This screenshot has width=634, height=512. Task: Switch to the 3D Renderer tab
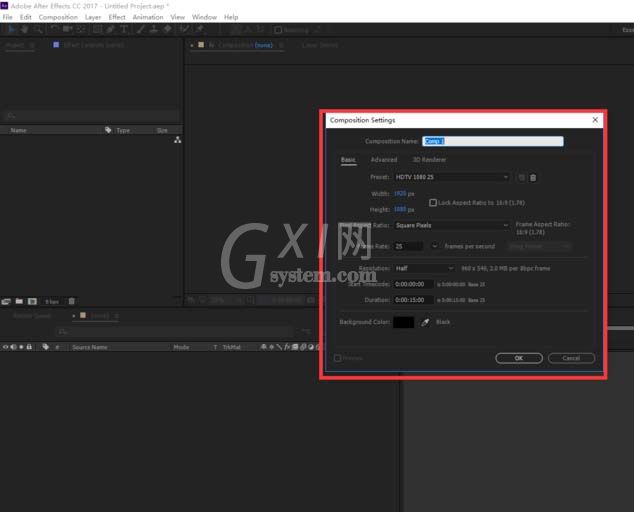pos(429,160)
